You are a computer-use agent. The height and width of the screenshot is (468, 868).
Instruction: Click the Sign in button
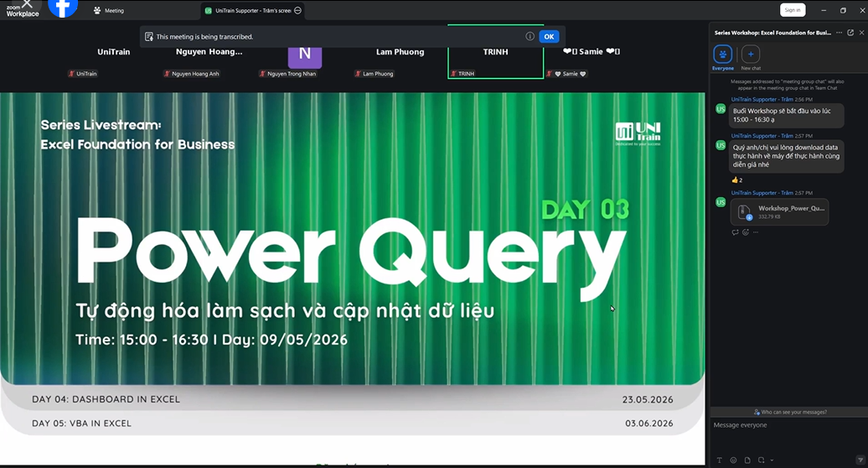[x=792, y=10]
